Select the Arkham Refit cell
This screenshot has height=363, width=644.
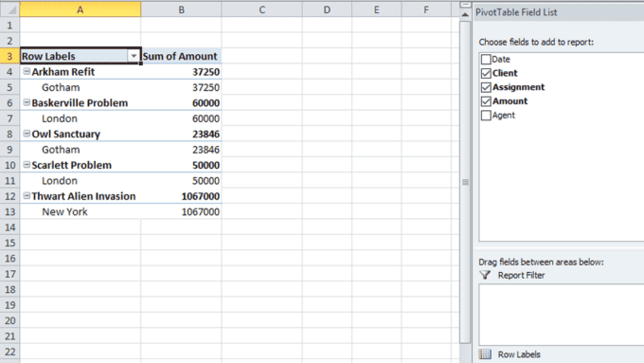click(x=80, y=71)
